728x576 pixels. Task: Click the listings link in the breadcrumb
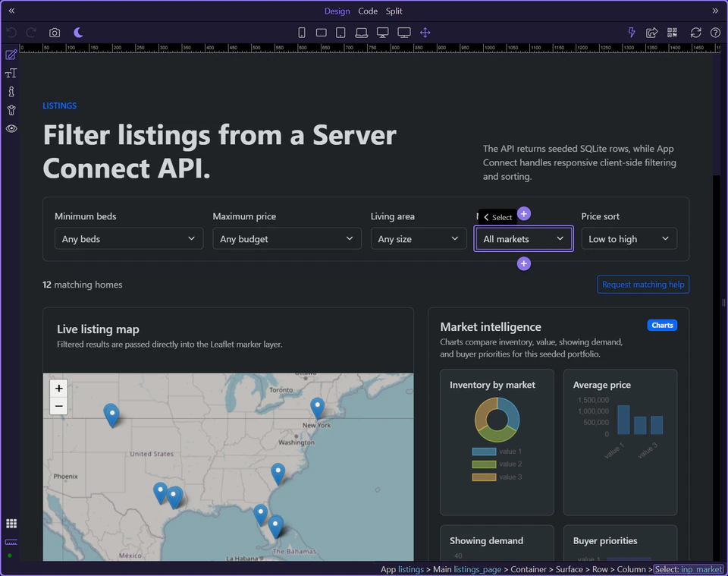pos(410,569)
